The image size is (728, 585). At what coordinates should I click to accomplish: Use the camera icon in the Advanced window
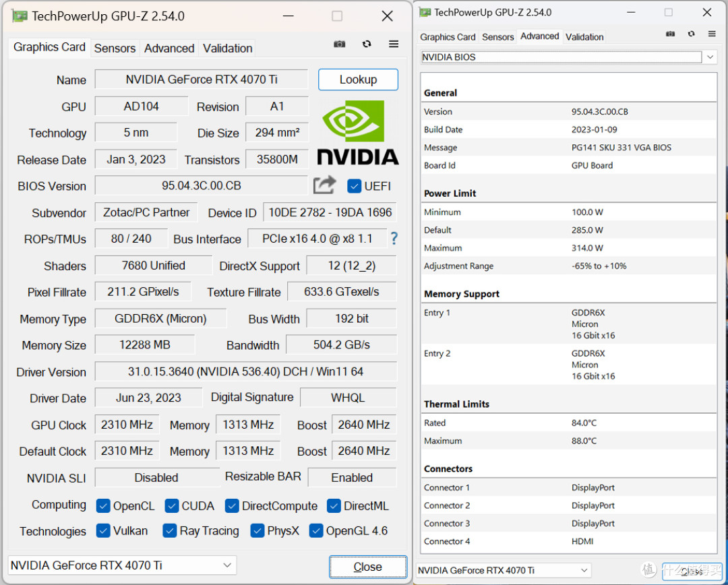coord(670,33)
